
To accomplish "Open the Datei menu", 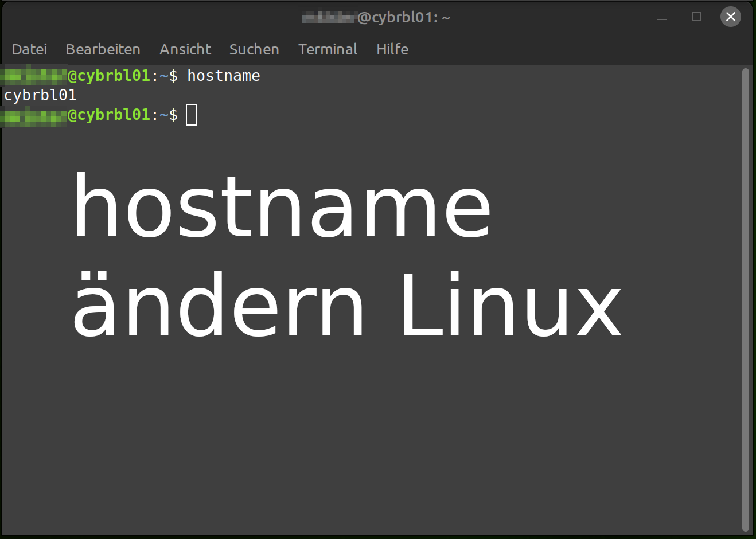I will (x=29, y=49).
